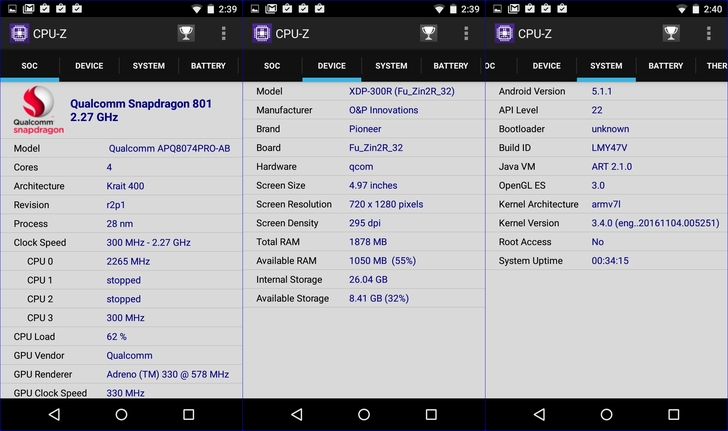728x431 pixels.
Task: Tap the trophy icon on the SOC screen
Action: click(186, 33)
